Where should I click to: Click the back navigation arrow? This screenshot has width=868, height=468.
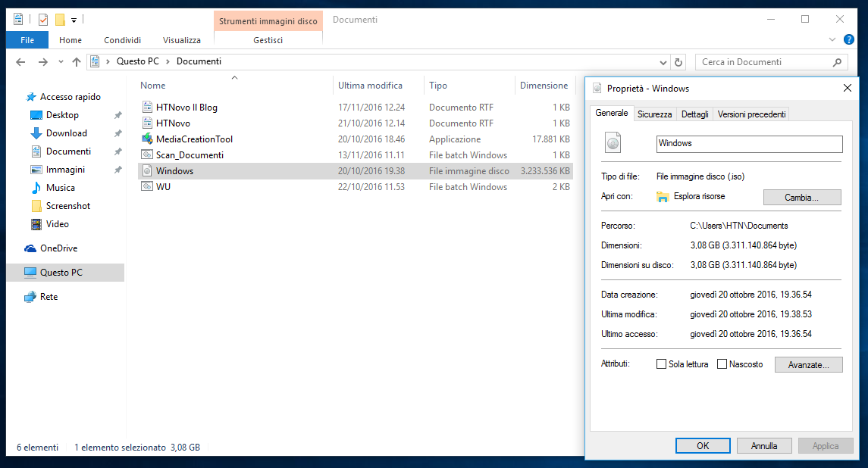coord(20,62)
